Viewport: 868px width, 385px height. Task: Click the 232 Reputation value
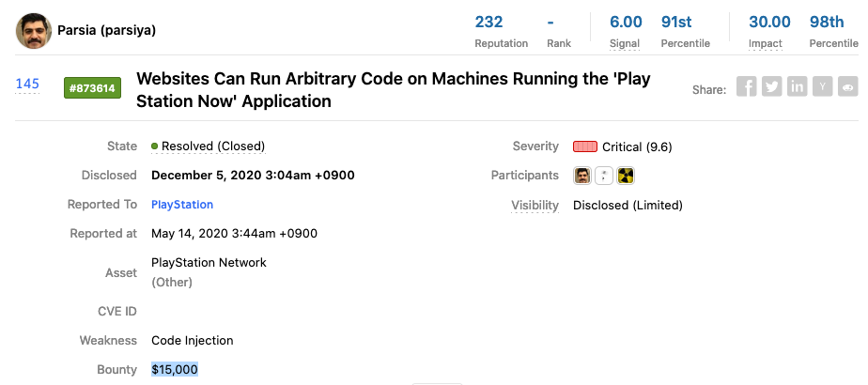(488, 23)
